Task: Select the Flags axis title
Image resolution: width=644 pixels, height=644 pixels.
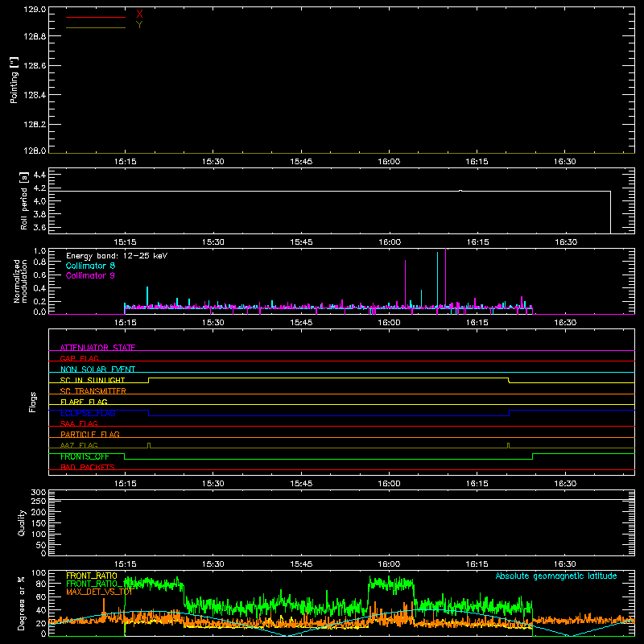Action: pos(32,402)
